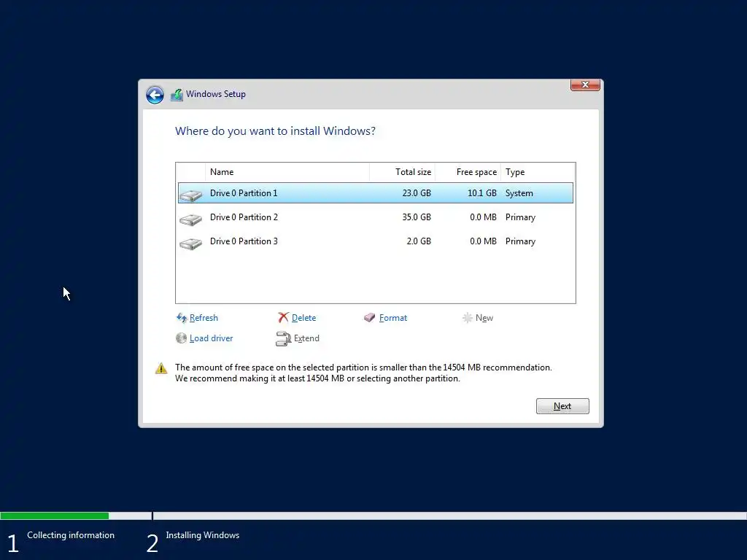Click the Load driver link
The height and width of the screenshot is (560, 747).
[211, 338]
